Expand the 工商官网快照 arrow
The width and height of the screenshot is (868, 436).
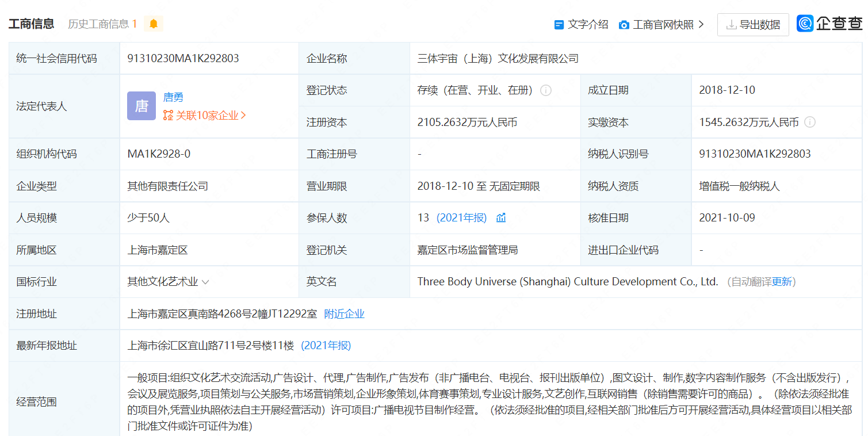(x=701, y=25)
